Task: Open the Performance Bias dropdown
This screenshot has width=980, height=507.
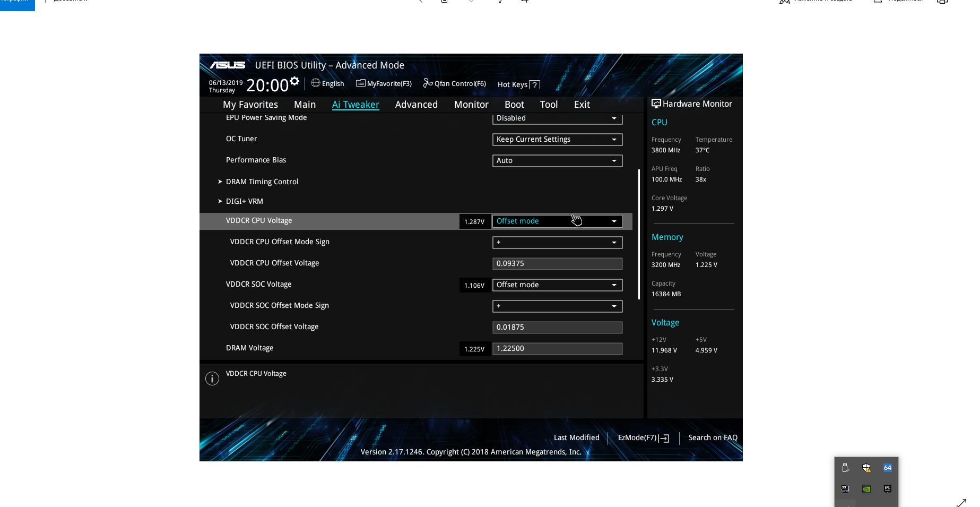Action: pyautogui.click(x=558, y=161)
